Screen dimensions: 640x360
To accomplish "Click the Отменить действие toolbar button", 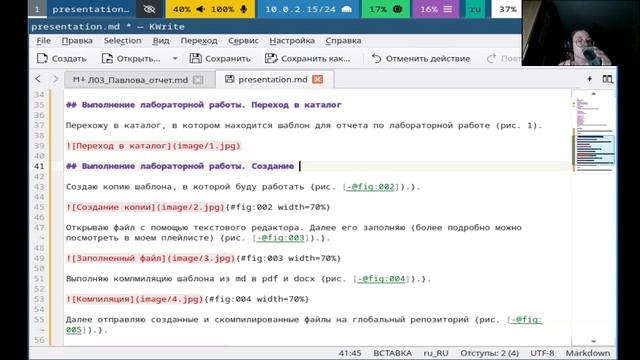I will [x=421, y=58].
